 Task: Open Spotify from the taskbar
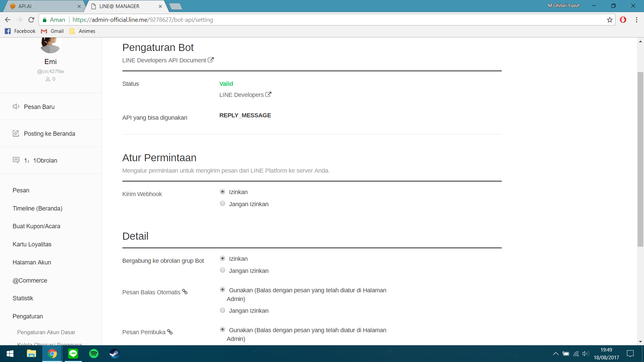pos(94,354)
